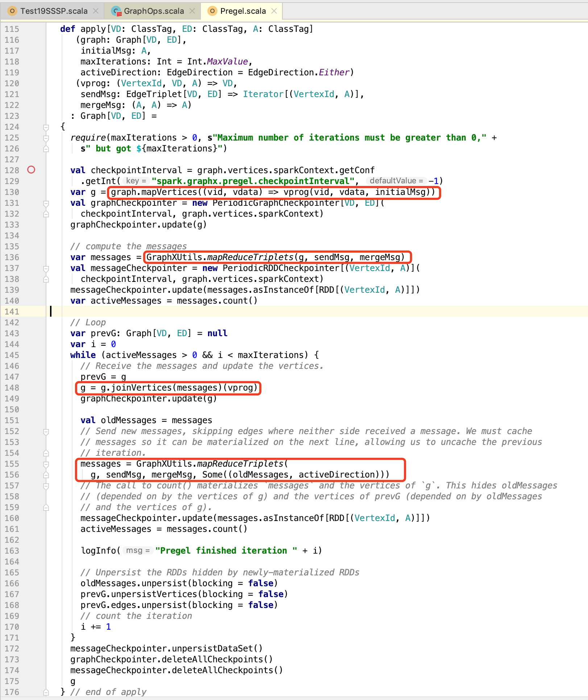Click the object icon on Pregel.scala tab
The image size is (588, 700).
pyautogui.click(x=212, y=11)
